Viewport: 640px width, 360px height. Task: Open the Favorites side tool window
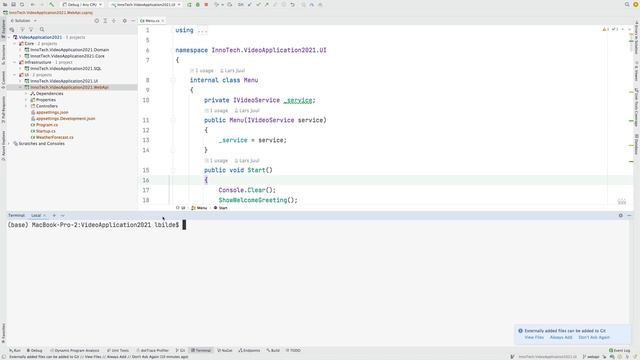[x=3, y=333]
